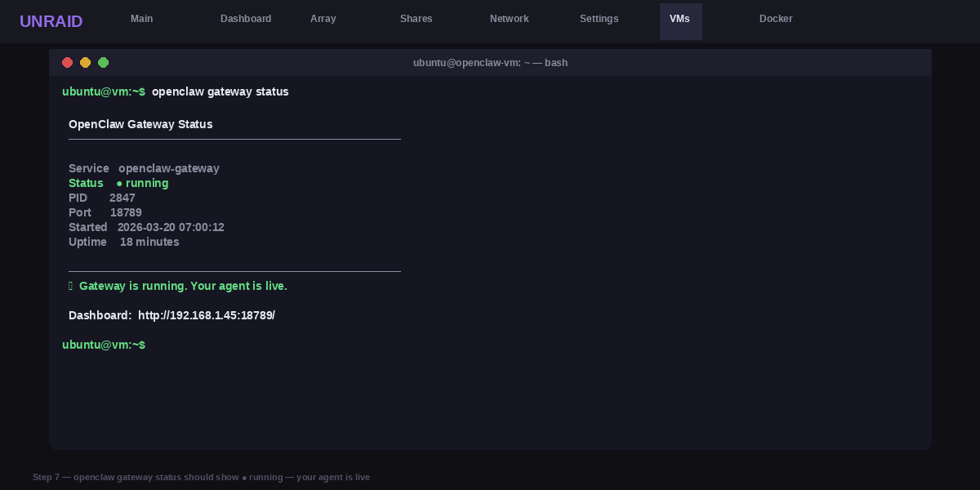980x490 pixels.
Task: Click the 'openclaw gateway status' command text
Action: 220,91
